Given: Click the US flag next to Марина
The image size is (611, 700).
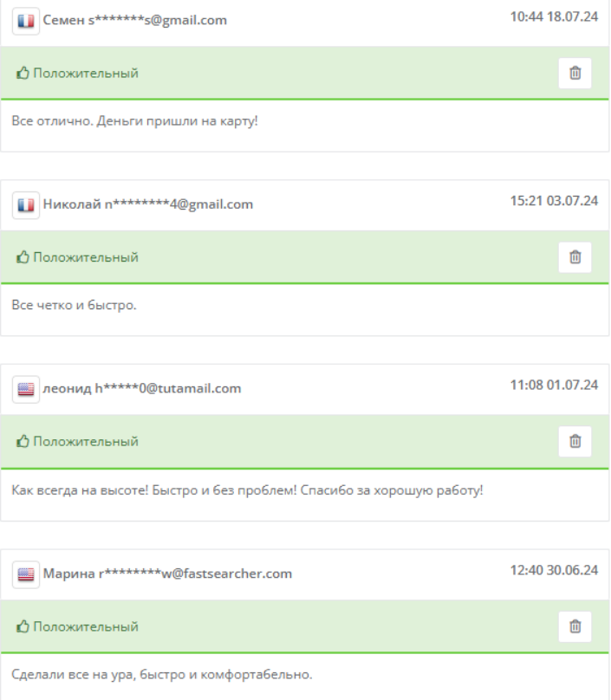Looking at the screenshot, I should (x=26, y=574).
